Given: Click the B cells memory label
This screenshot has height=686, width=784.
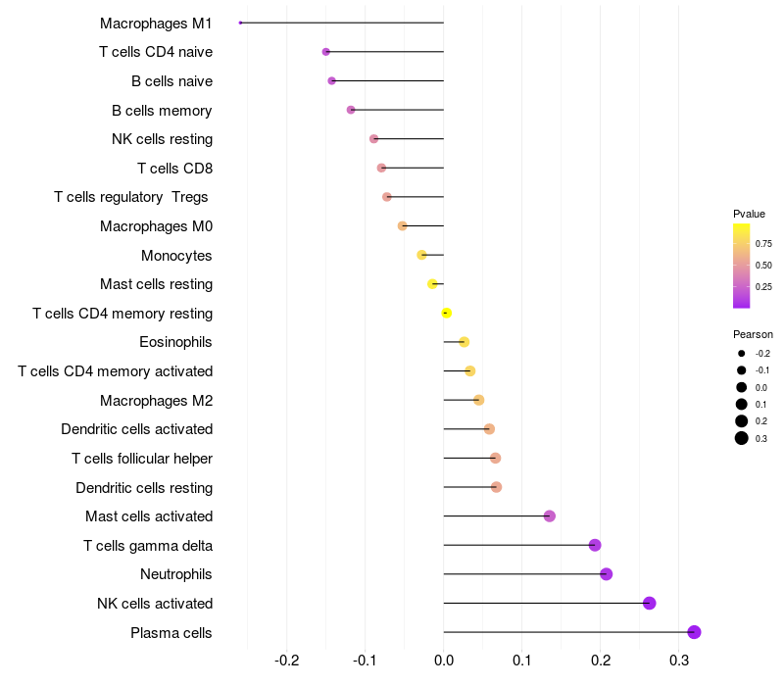Looking at the screenshot, I should click(x=162, y=111).
